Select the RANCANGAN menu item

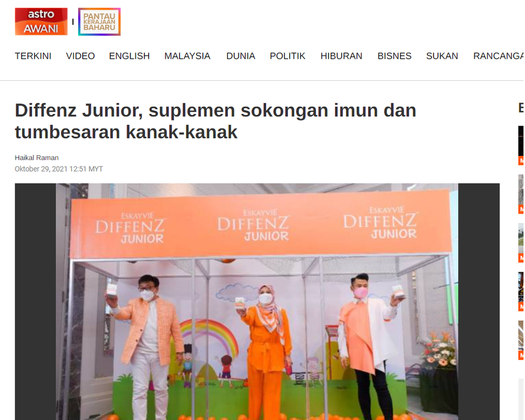(499, 56)
